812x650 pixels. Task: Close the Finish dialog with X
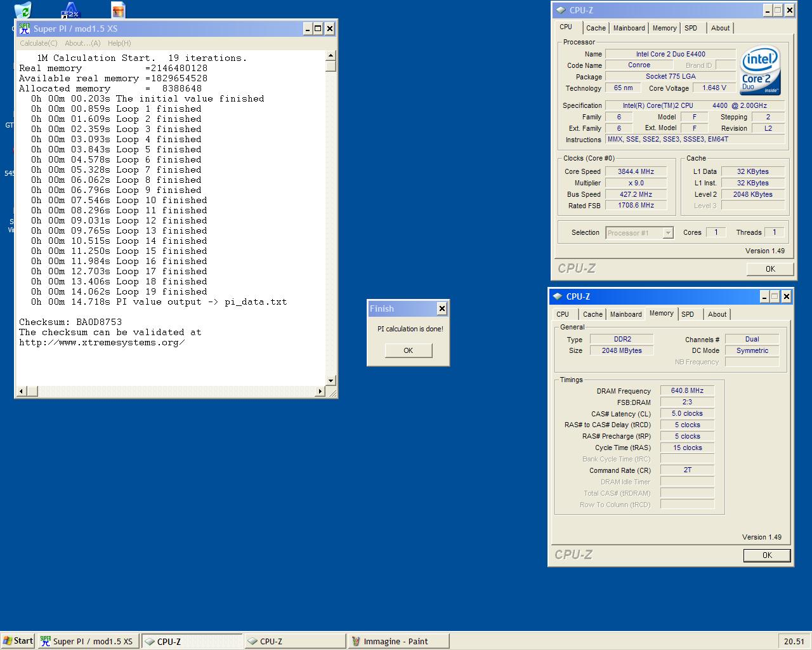tap(442, 308)
